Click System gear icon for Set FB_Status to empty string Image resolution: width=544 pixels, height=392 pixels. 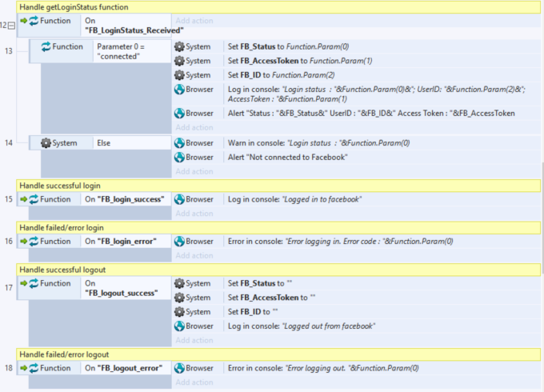tap(179, 283)
